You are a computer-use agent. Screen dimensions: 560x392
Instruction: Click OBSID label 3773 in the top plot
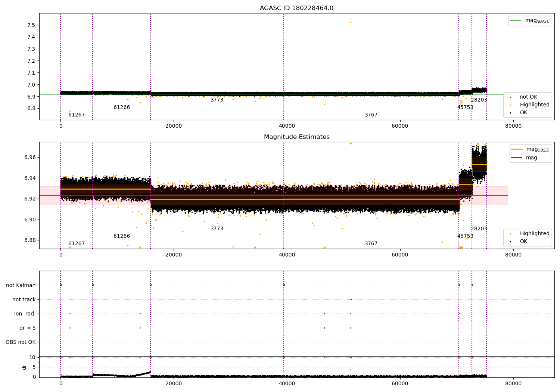(x=217, y=100)
